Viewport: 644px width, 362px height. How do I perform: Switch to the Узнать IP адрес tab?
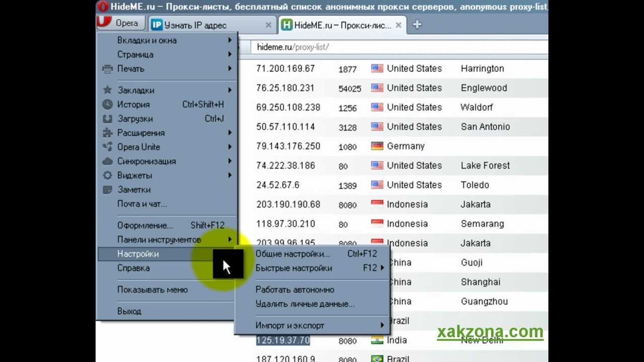point(212,25)
